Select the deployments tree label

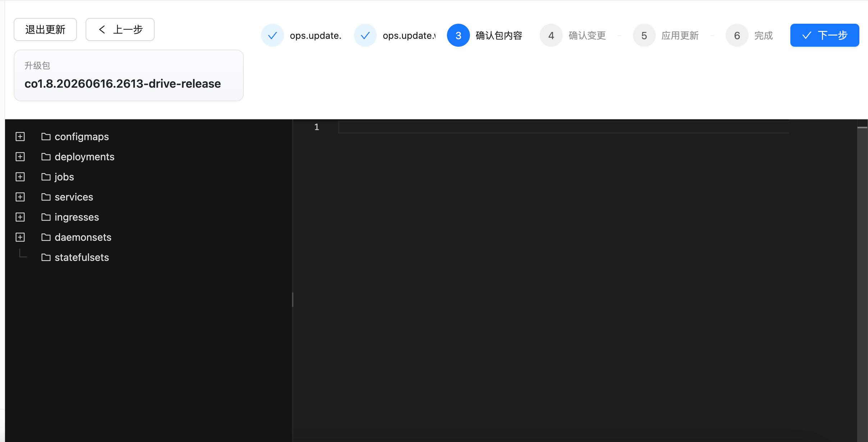84,157
